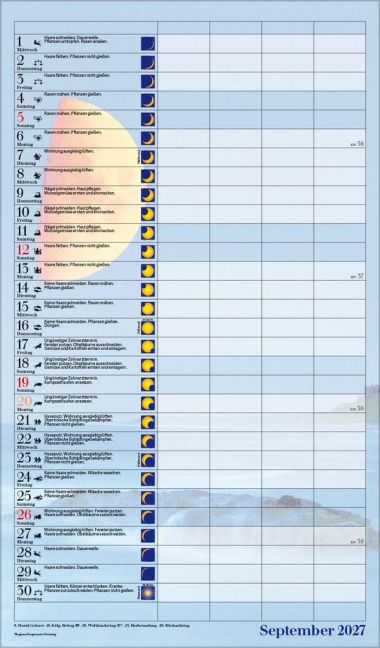Image resolution: width=380 pixels, height=648 pixels.
Task: Click the day 14 tip "Keine Haare schneiden. Rasen mähen."
Action: pyautogui.click(x=79, y=286)
